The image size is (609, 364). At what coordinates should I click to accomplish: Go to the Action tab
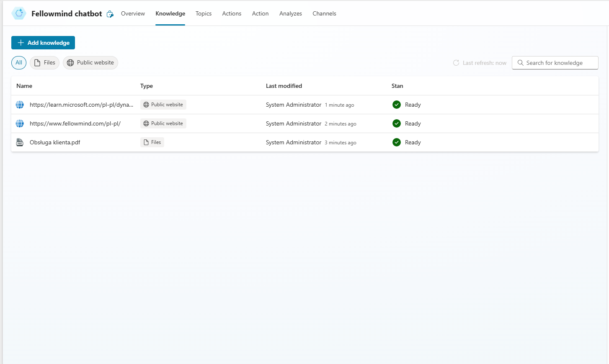(260, 13)
